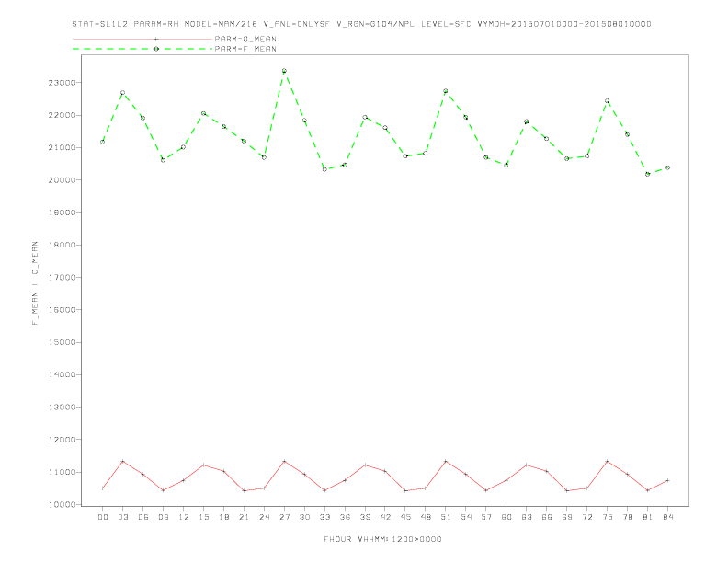728x563 pixels.
Task: Click the 57 forecast hour tick label
Action: 486,517
